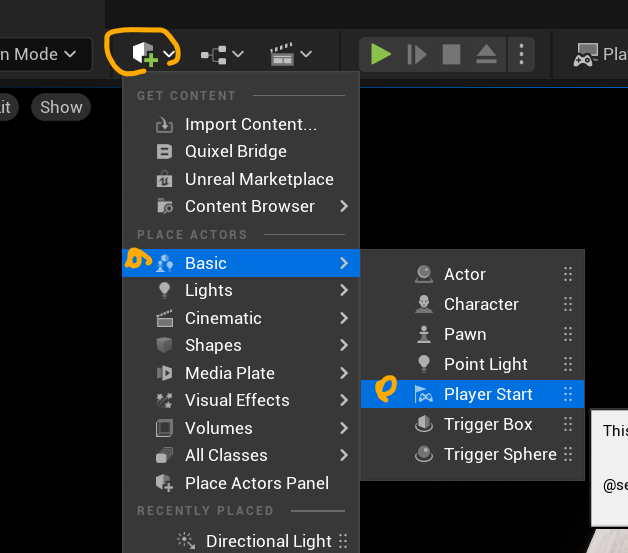Screen dimensions: 628x553
Task: Grab the drag handle beside Player Start
Action: pos(568,394)
